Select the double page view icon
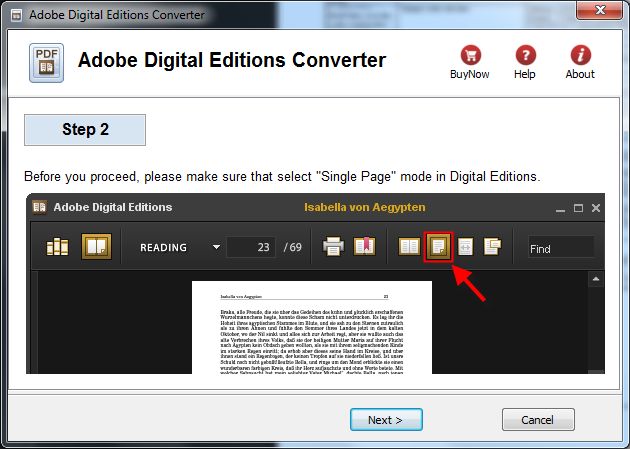 coord(409,247)
